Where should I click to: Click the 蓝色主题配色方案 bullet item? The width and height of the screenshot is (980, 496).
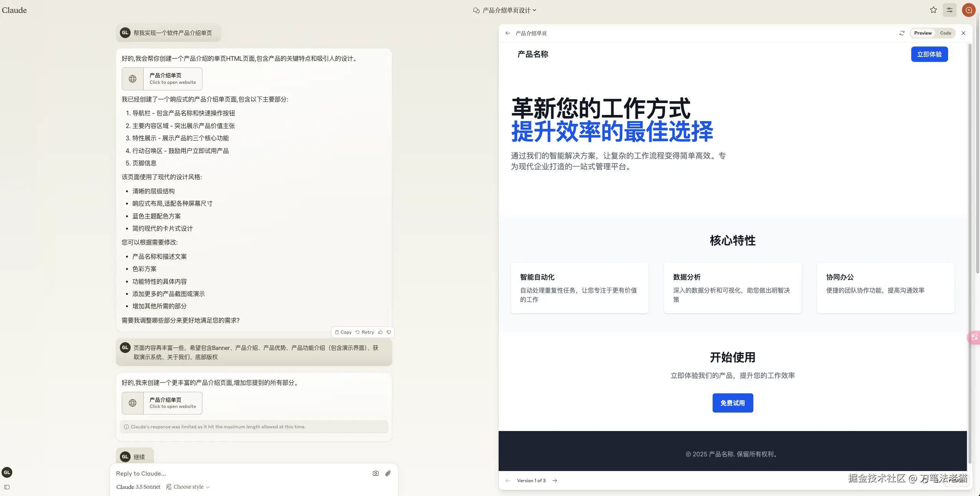tap(156, 216)
